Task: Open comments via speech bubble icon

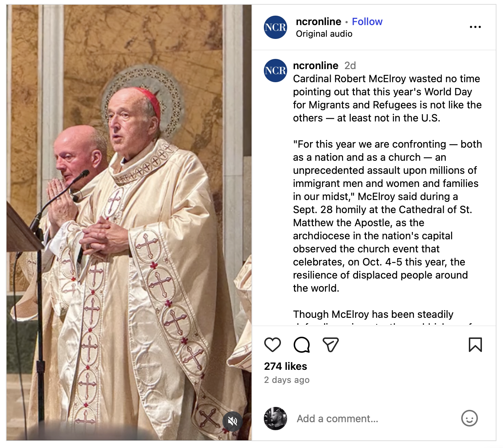Action: click(302, 345)
